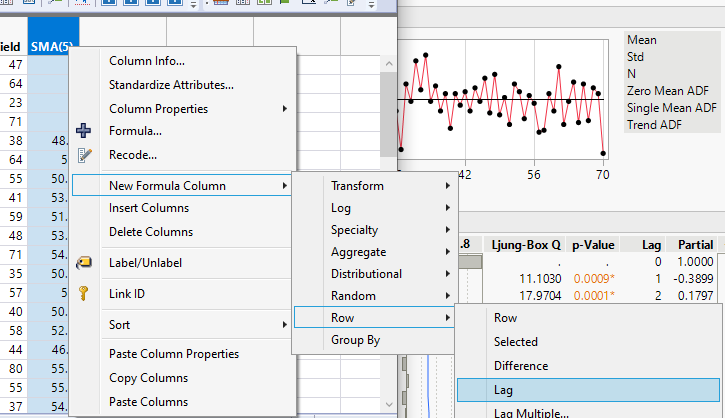This screenshot has width=725, height=418.
Task: Click Trend ADF label
Action: [x=654, y=125]
